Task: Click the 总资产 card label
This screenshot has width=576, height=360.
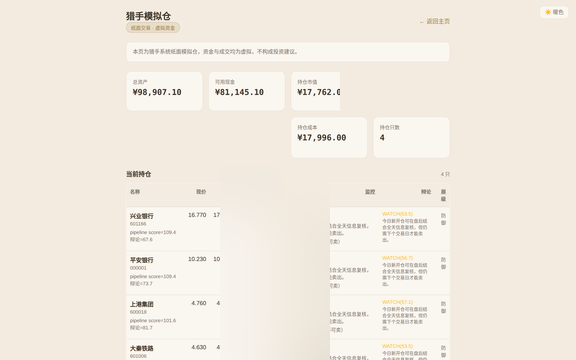Action: pyautogui.click(x=140, y=82)
